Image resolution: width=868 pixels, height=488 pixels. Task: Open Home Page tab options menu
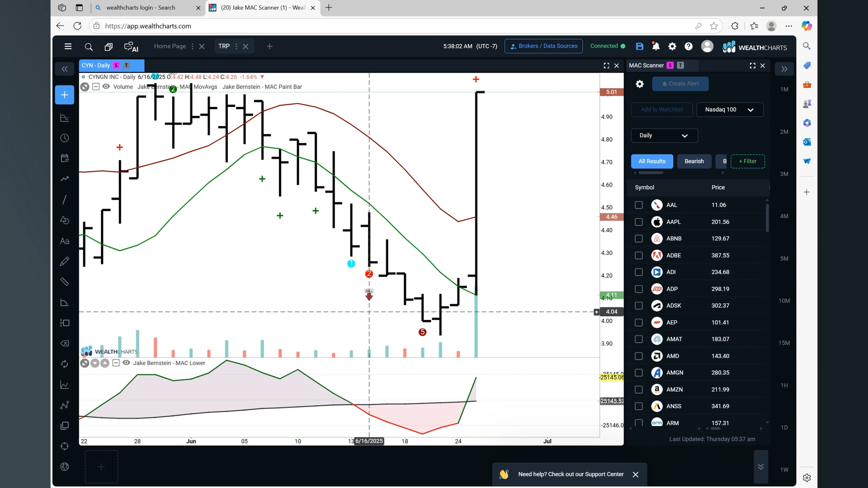pyautogui.click(x=193, y=47)
